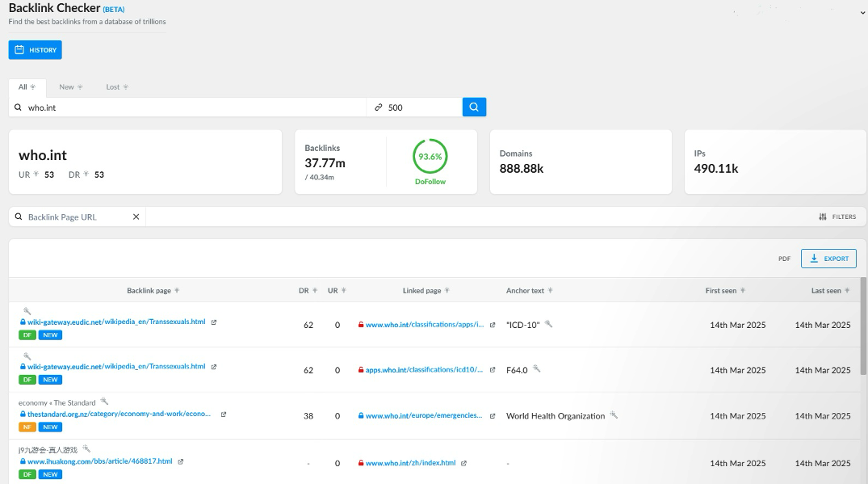Screen dimensions: 868x484
Task: Clear the Backlink Page URL filter
Action: (136, 217)
